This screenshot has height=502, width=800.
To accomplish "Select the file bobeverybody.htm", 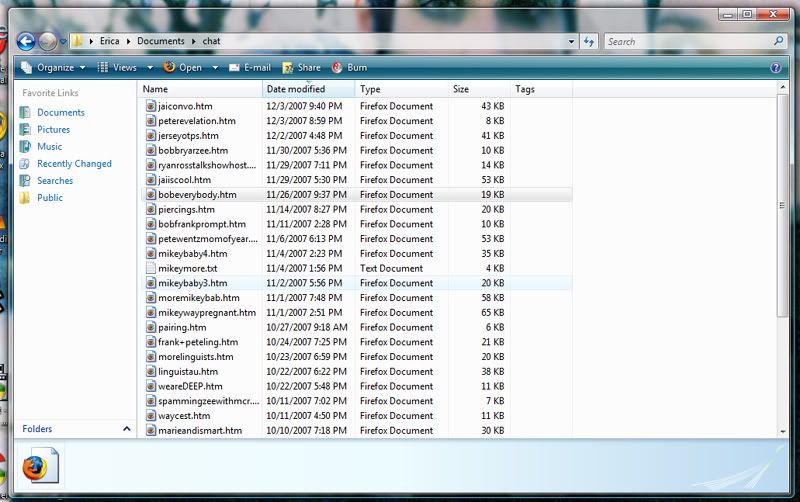I will (x=197, y=194).
